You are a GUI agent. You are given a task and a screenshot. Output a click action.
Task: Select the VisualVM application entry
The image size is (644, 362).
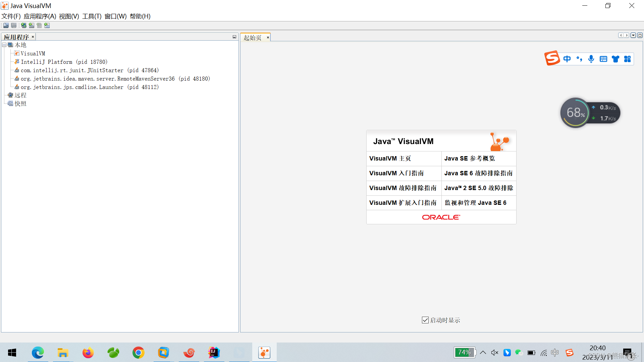33,53
